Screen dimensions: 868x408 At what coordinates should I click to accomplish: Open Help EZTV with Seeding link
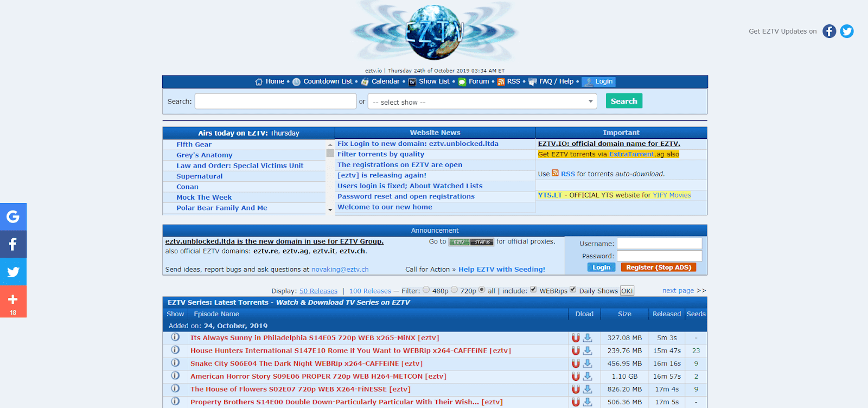(x=502, y=270)
